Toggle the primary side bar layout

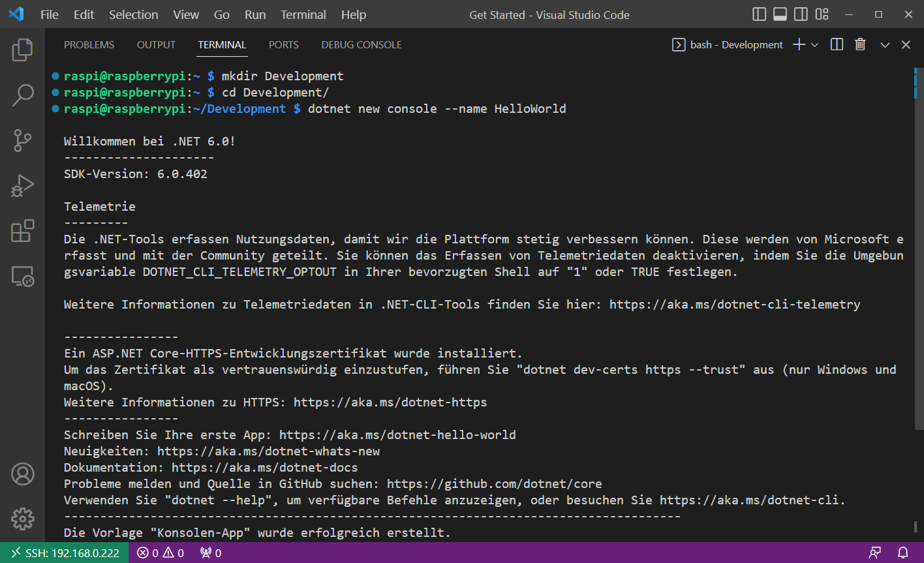(759, 14)
